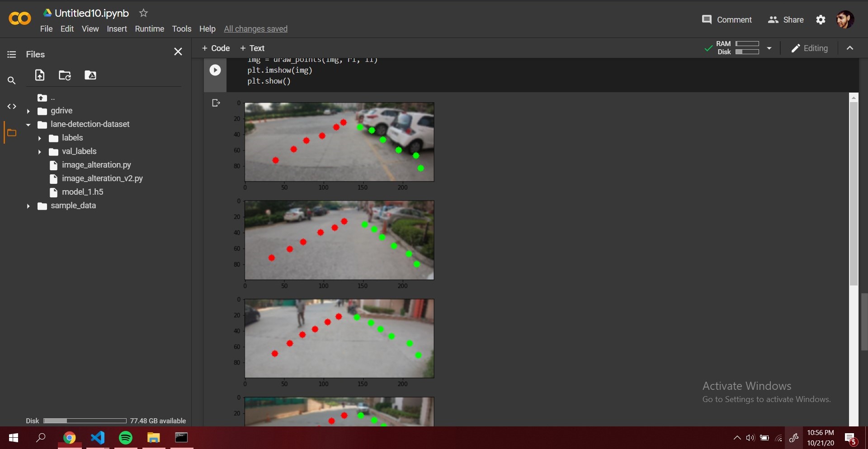This screenshot has height=449, width=868.
Task: Close the Files panel
Action: pos(178,51)
